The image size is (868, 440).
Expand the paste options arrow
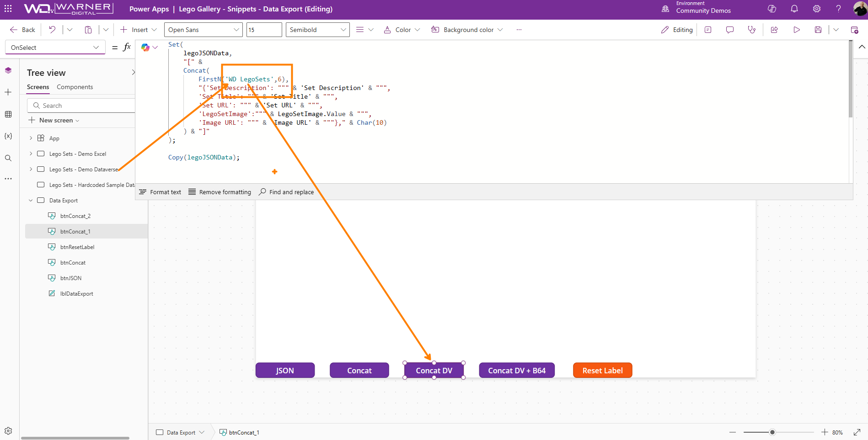106,30
